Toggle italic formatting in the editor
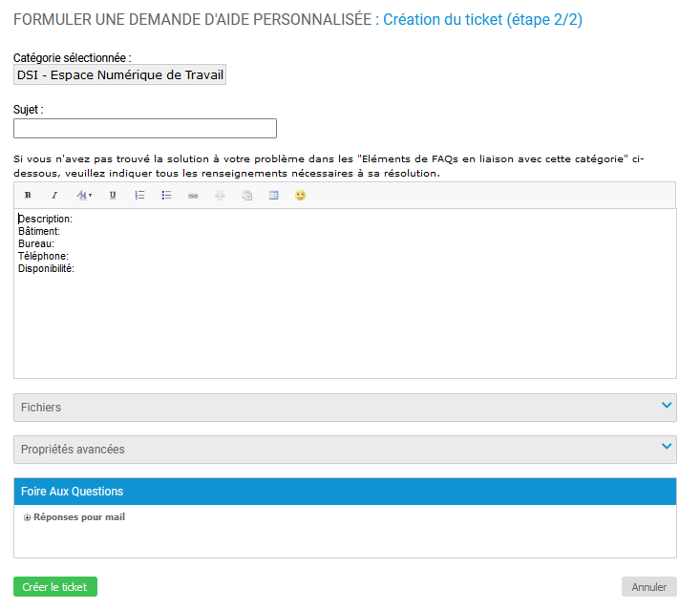The height and width of the screenshot is (609, 700). pos(54,196)
